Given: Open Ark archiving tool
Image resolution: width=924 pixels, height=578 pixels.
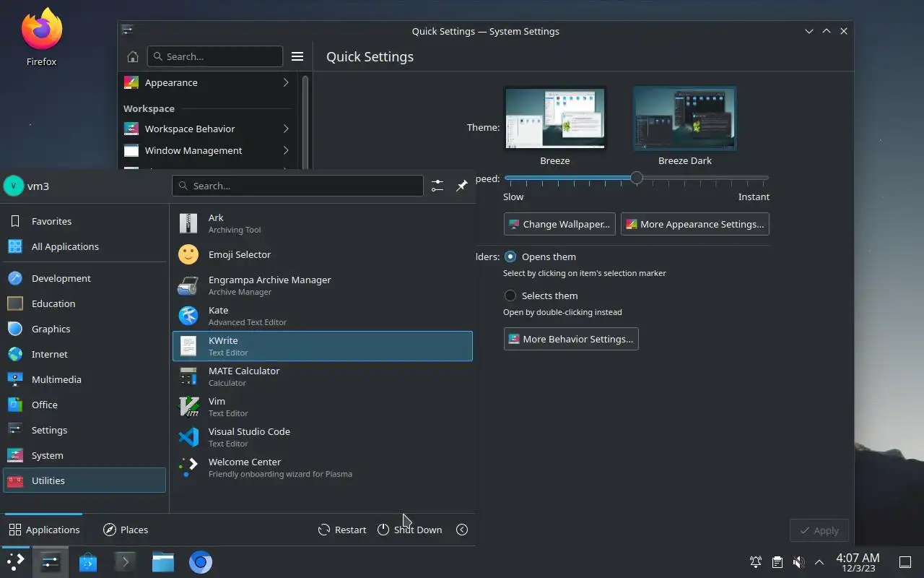Looking at the screenshot, I should pos(323,223).
